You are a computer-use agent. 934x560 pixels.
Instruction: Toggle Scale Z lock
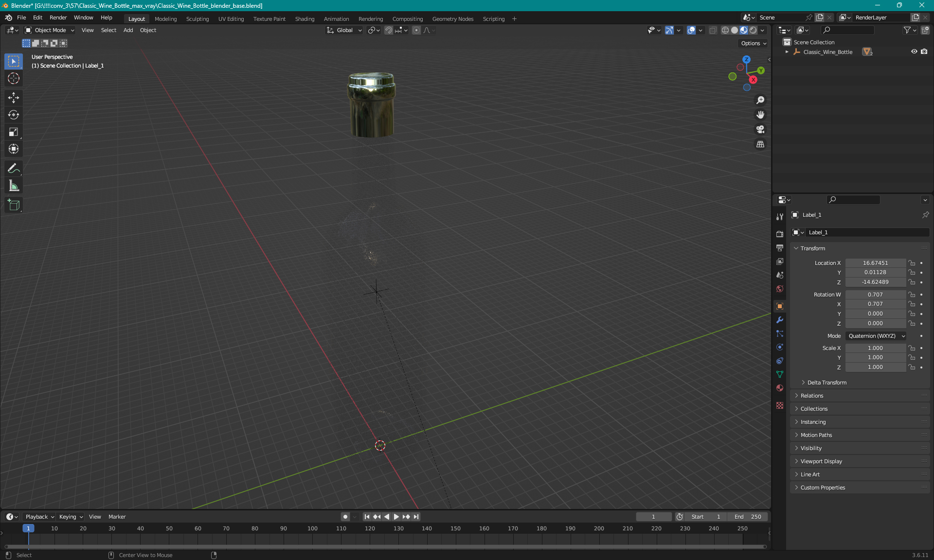(912, 367)
